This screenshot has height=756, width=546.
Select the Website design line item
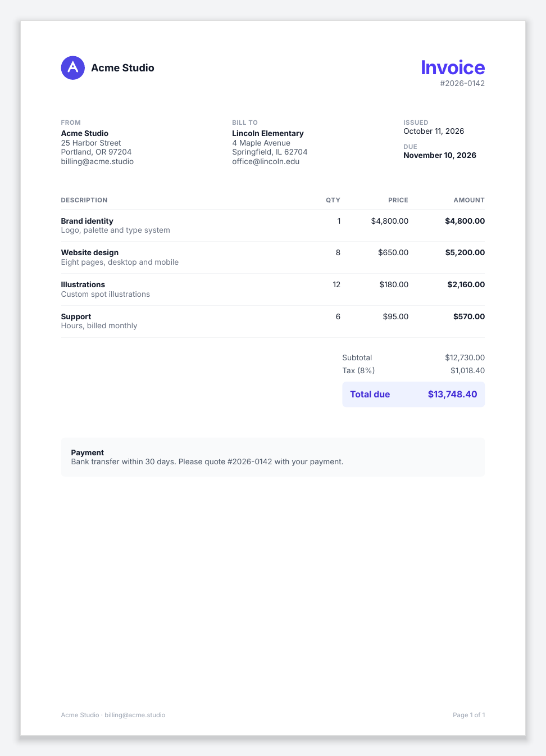pos(90,252)
